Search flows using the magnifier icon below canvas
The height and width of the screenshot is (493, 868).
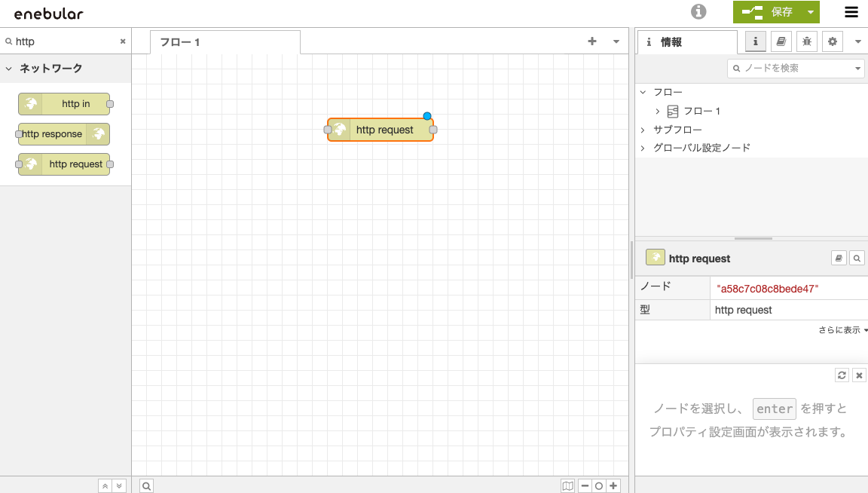tap(147, 486)
